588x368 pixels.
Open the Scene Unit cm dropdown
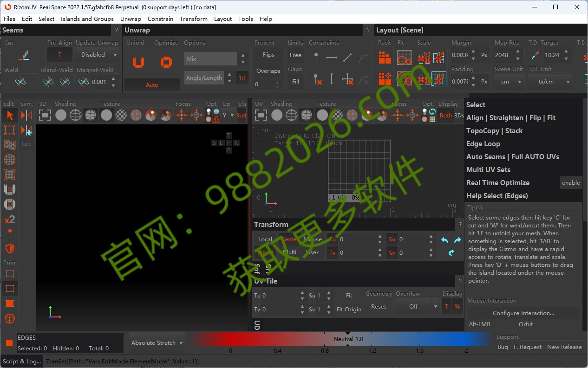coord(509,82)
